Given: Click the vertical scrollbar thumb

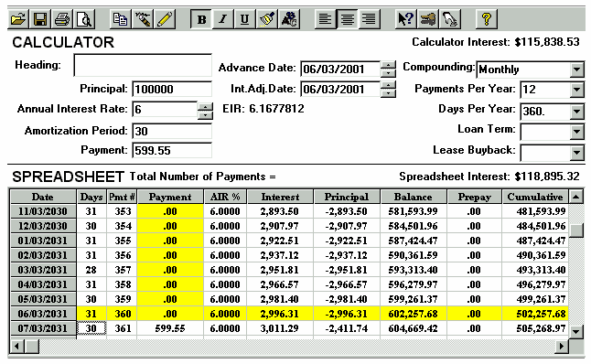Looking at the screenshot, I should pyautogui.click(x=576, y=230).
